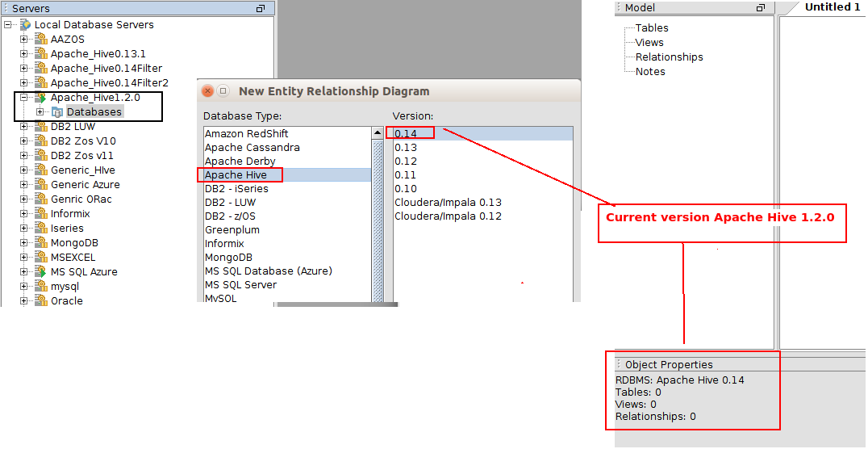
Task: Expand the Databases node under Apache_Hive1.2.0
Action: 40,112
